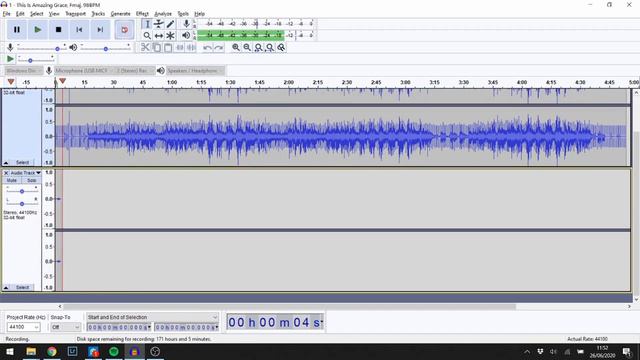Click the selection start time field
640x360 pixels.
pos(119,327)
